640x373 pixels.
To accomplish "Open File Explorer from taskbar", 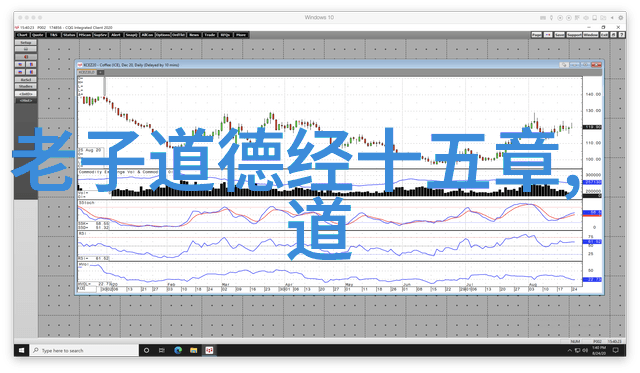I will (x=193, y=350).
